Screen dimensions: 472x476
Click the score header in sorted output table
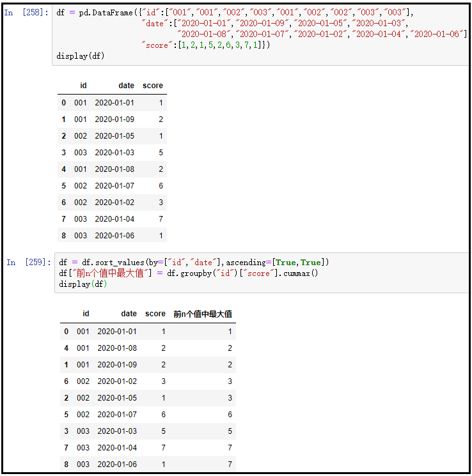155,314
